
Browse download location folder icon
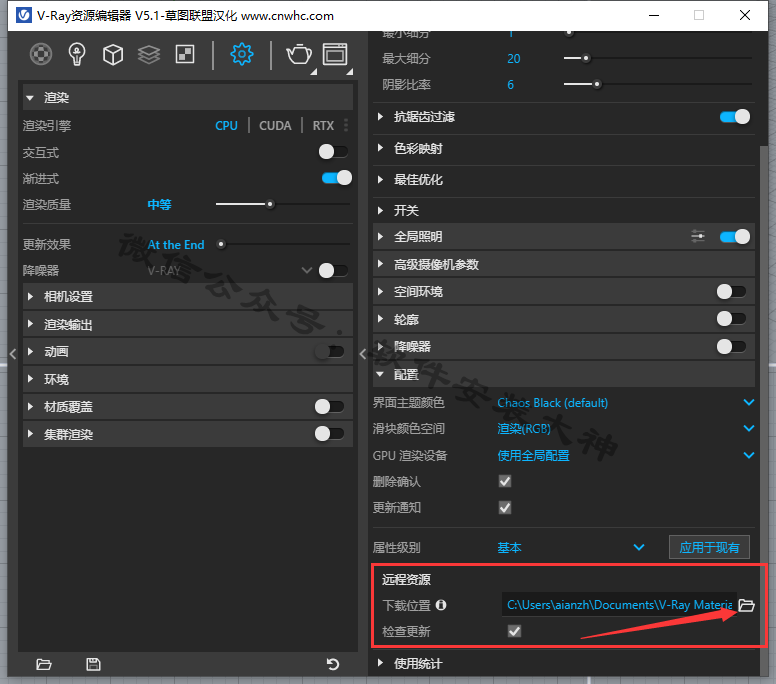click(746, 605)
